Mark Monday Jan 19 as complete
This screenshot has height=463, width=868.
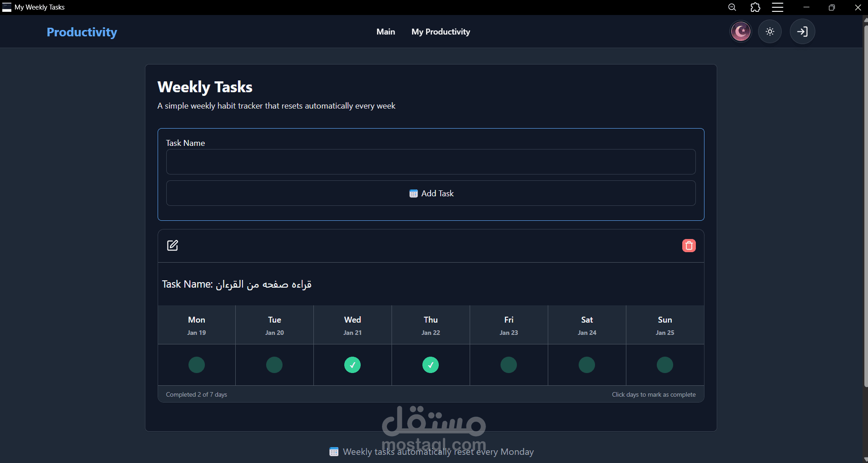click(x=196, y=364)
